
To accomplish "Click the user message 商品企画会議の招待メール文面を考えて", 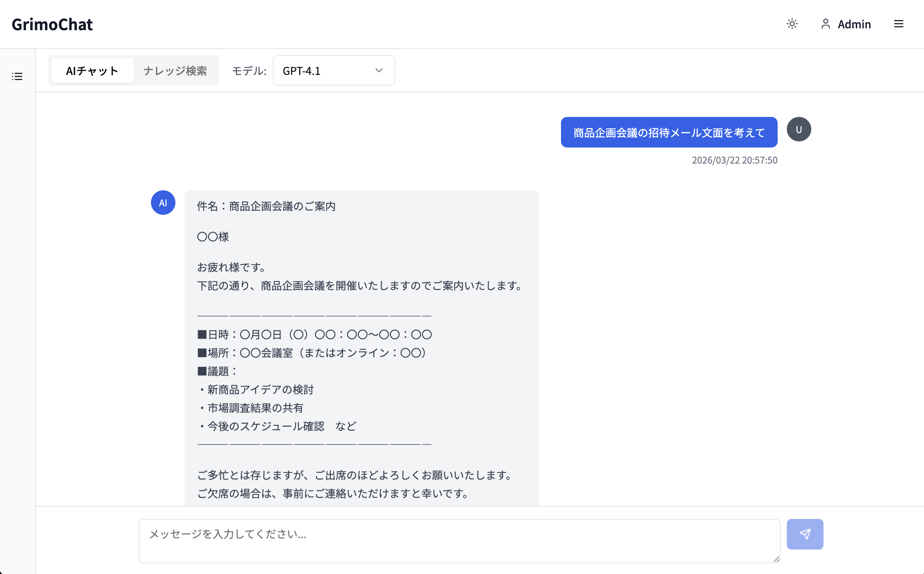I will 669,132.
